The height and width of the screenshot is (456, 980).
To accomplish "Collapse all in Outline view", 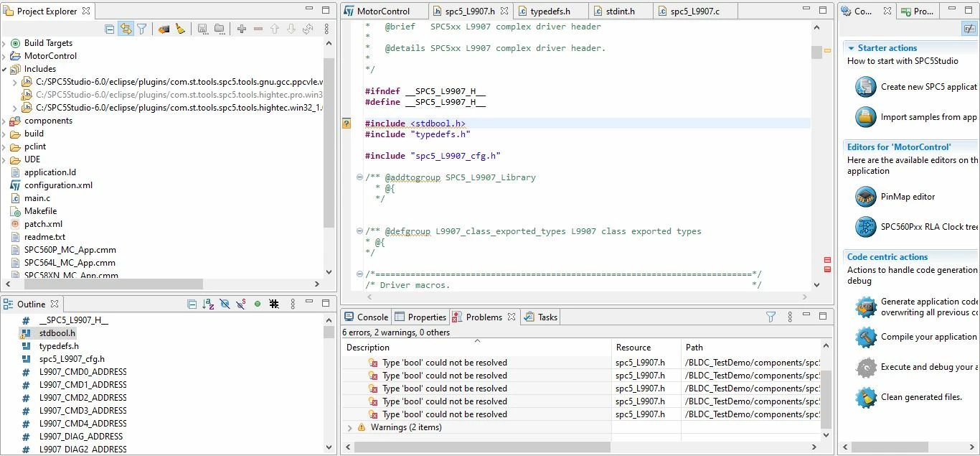I will 192,304.
